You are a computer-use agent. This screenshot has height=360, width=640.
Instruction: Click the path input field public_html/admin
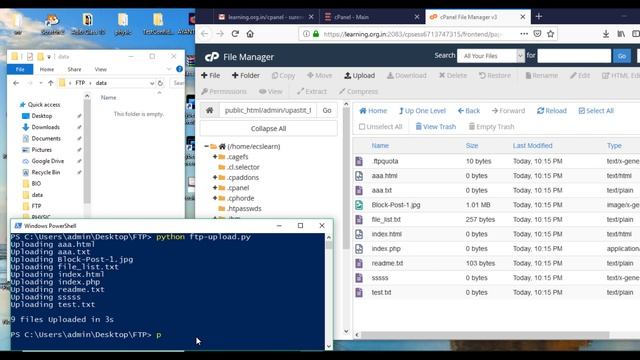pos(268,110)
